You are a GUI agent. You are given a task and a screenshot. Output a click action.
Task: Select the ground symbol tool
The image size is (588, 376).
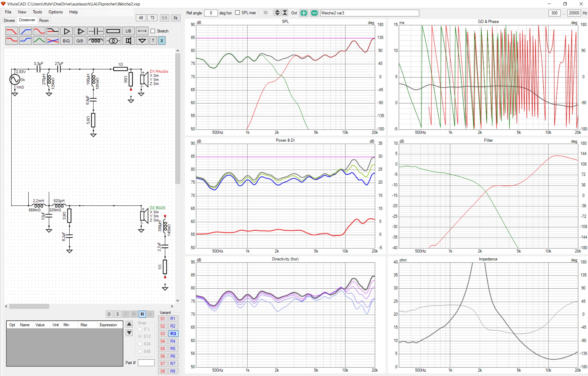tap(142, 41)
